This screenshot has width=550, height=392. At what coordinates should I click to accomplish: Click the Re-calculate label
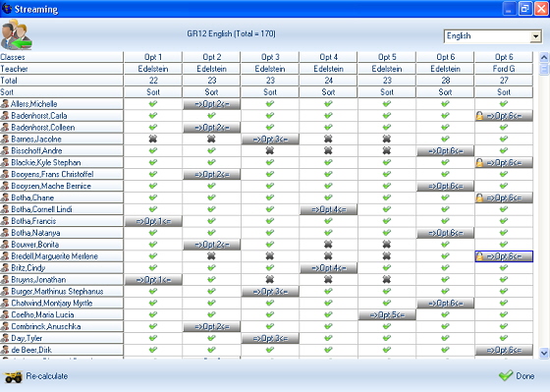tap(47, 376)
